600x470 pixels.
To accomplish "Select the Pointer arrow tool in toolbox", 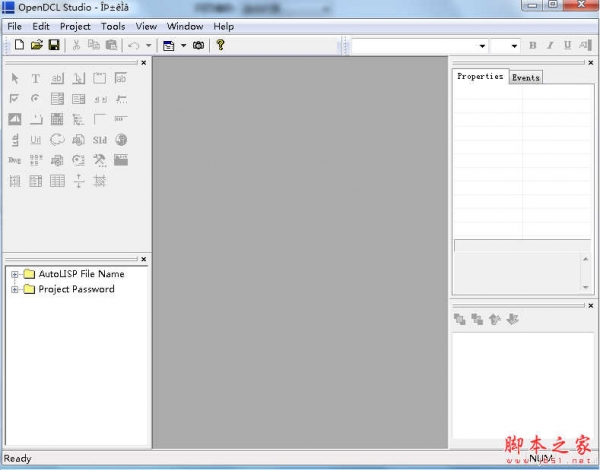I will point(15,78).
